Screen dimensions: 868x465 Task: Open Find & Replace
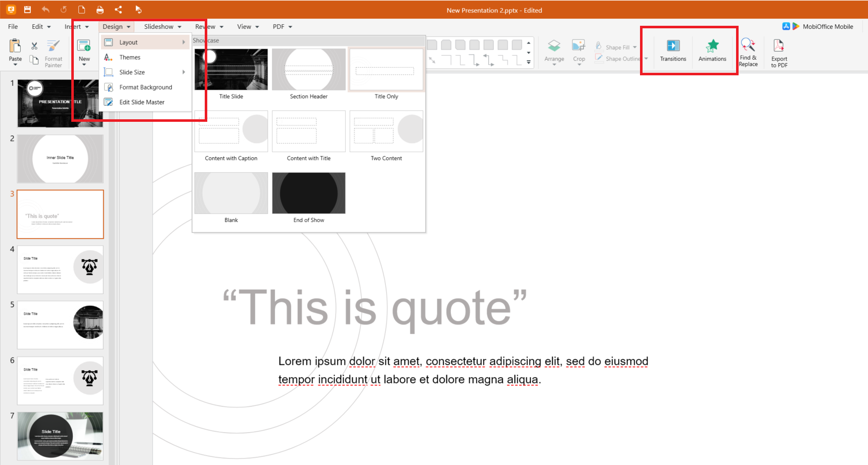pos(748,52)
